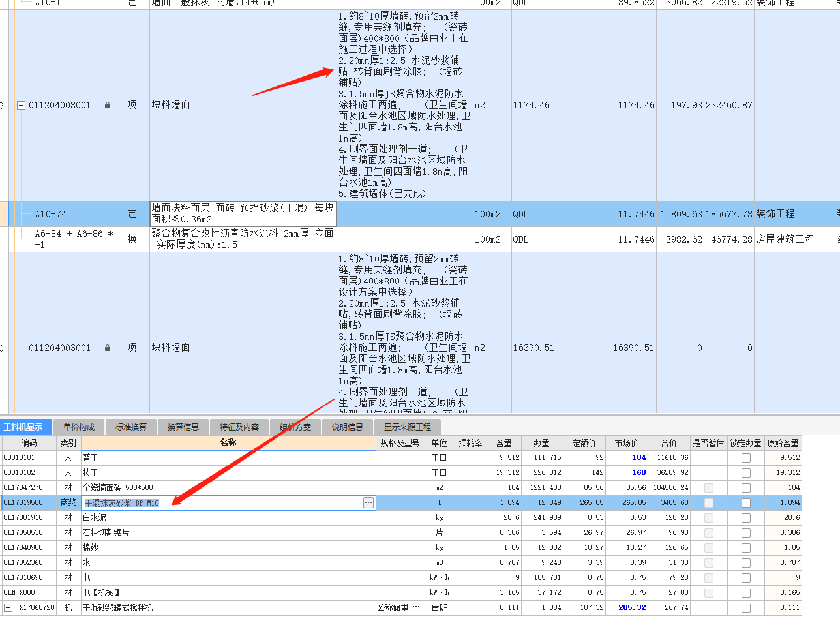Open the 单价构成 tab
Viewport: 840px width, 627px height.
pyautogui.click(x=79, y=427)
